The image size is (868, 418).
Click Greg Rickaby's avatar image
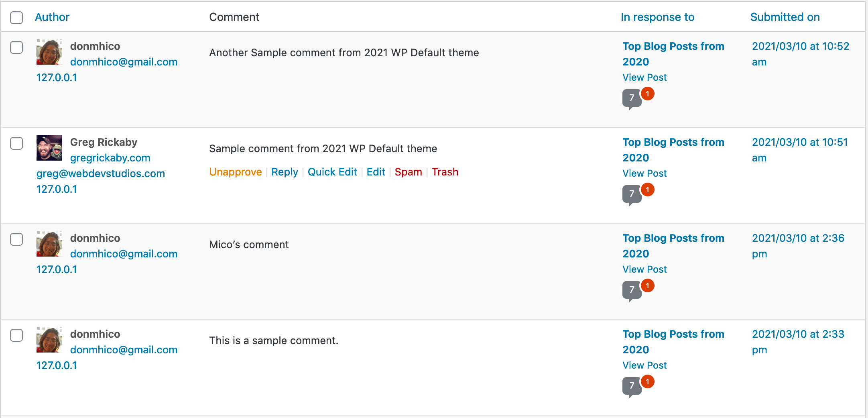pyautogui.click(x=49, y=148)
